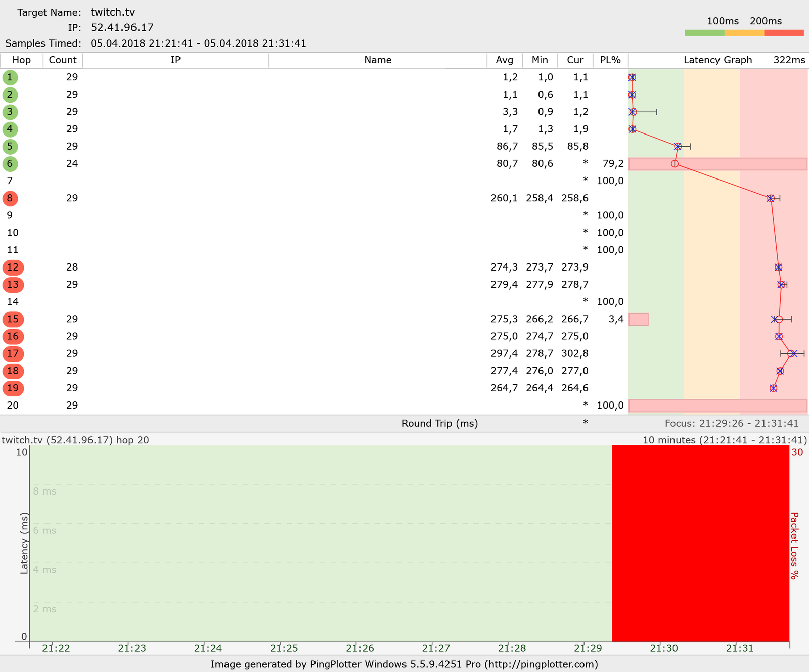Select the red hop 17 badge
This screenshot has width=809, height=672.
pyautogui.click(x=13, y=353)
